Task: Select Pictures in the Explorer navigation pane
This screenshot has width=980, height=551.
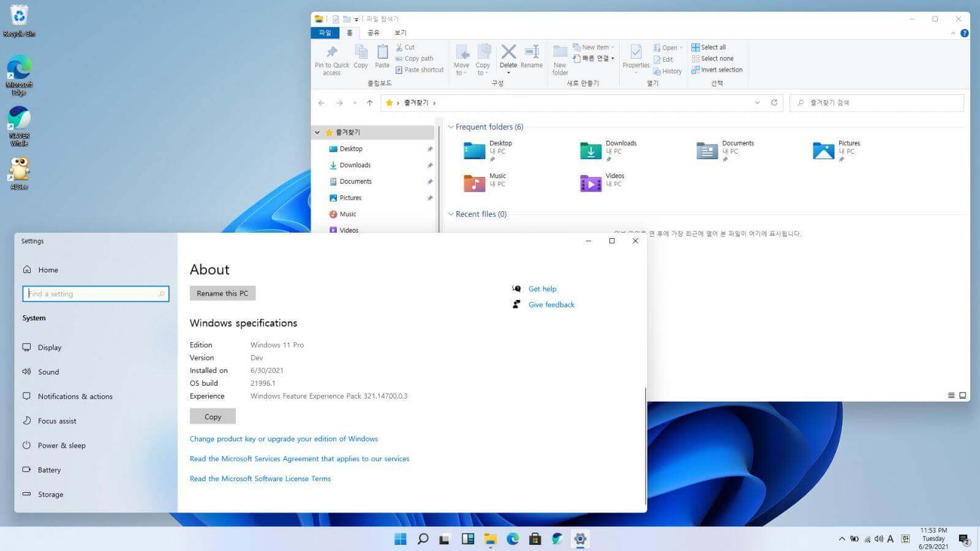Action: 350,198
